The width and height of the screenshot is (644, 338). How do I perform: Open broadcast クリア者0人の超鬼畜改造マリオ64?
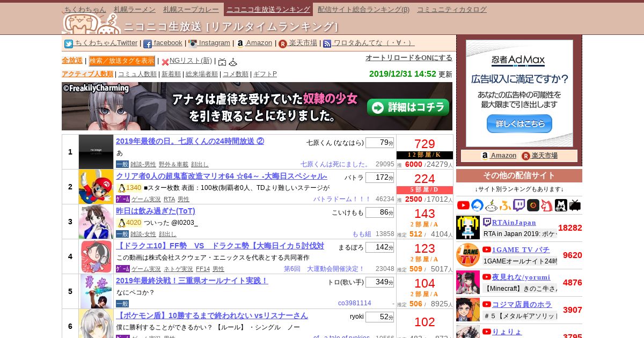222,176
